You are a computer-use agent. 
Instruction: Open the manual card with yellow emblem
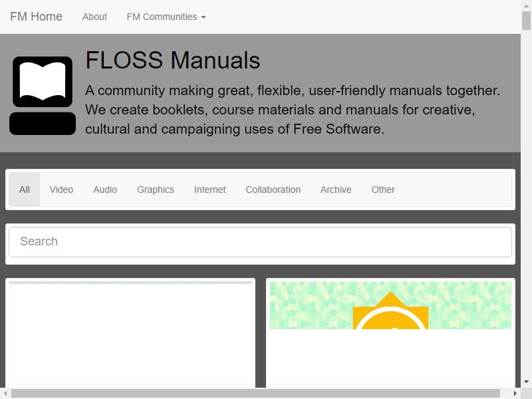390,333
